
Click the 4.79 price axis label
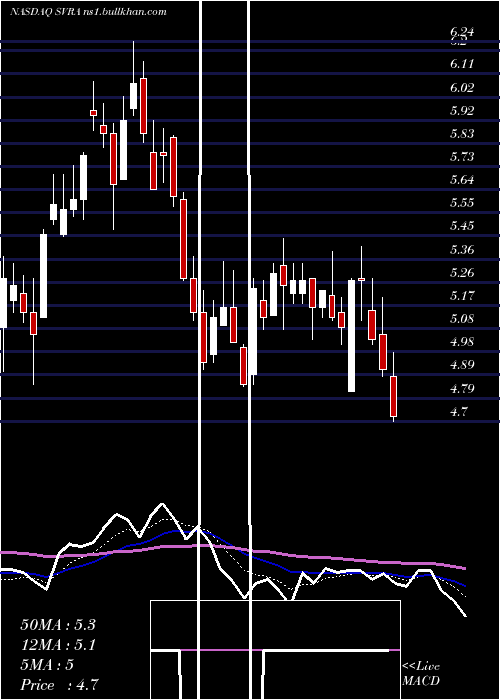click(x=462, y=389)
